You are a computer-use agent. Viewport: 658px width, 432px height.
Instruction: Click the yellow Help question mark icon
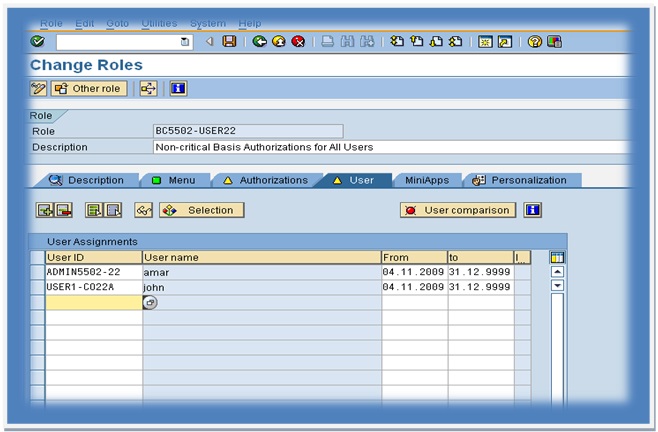click(x=534, y=42)
